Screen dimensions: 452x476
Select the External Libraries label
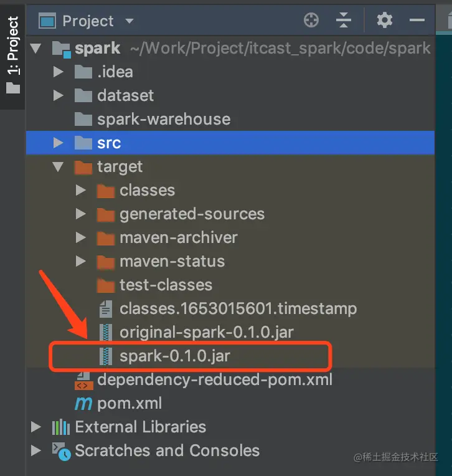coord(141,427)
